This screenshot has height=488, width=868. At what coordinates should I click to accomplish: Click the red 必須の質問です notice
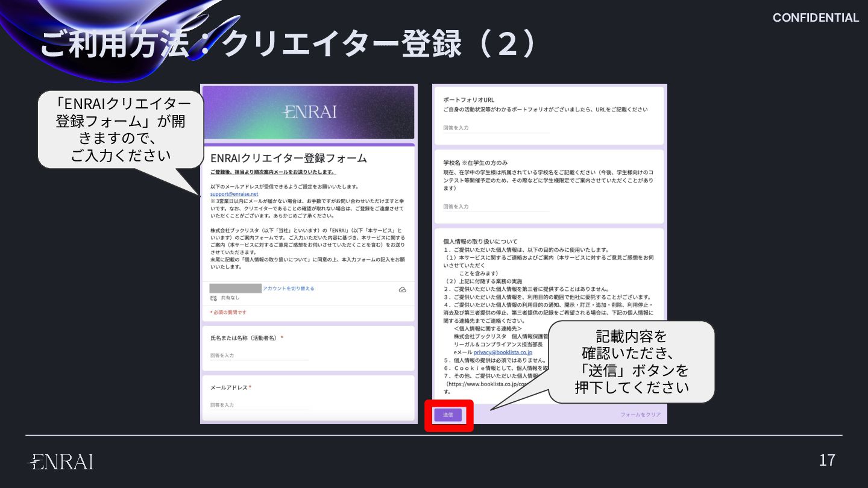[x=228, y=313]
